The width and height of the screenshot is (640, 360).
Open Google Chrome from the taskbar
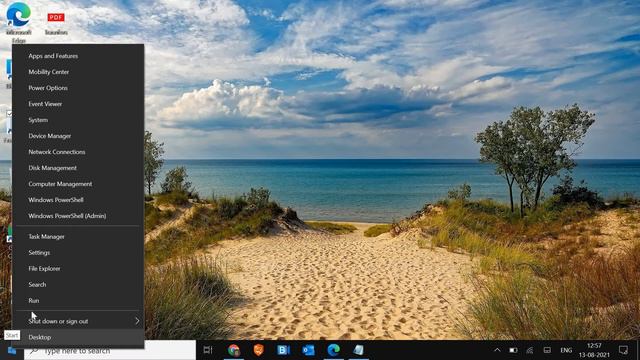[233, 350]
